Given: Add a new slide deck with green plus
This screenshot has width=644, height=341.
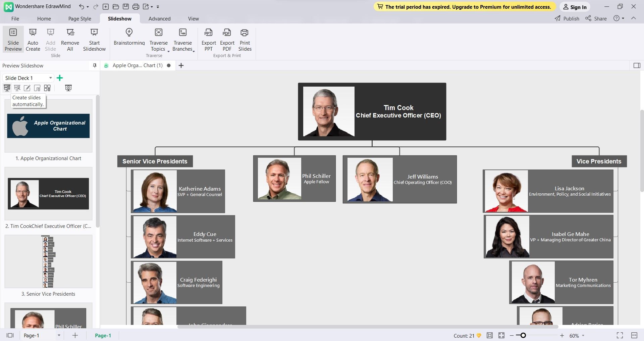Looking at the screenshot, I should [60, 78].
